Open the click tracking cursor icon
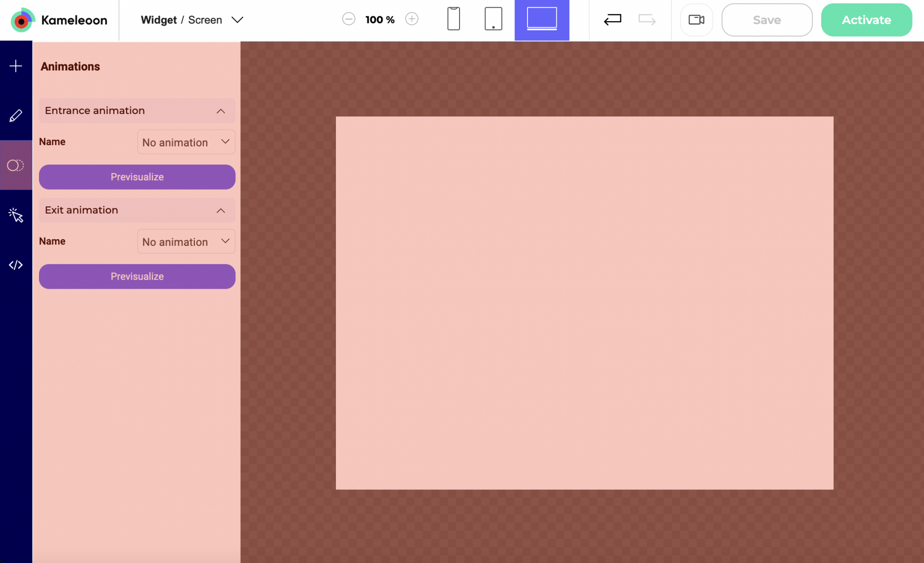Image resolution: width=924 pixels, height=563 pixels. (x=16, y=215)
